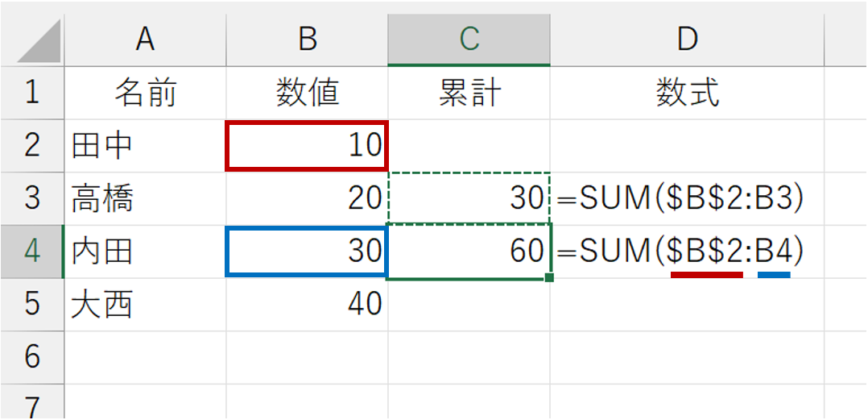Viewport: 868px width, 420px height.
Task: Click cell A3 with 高橋
Action: click(145, 198)
